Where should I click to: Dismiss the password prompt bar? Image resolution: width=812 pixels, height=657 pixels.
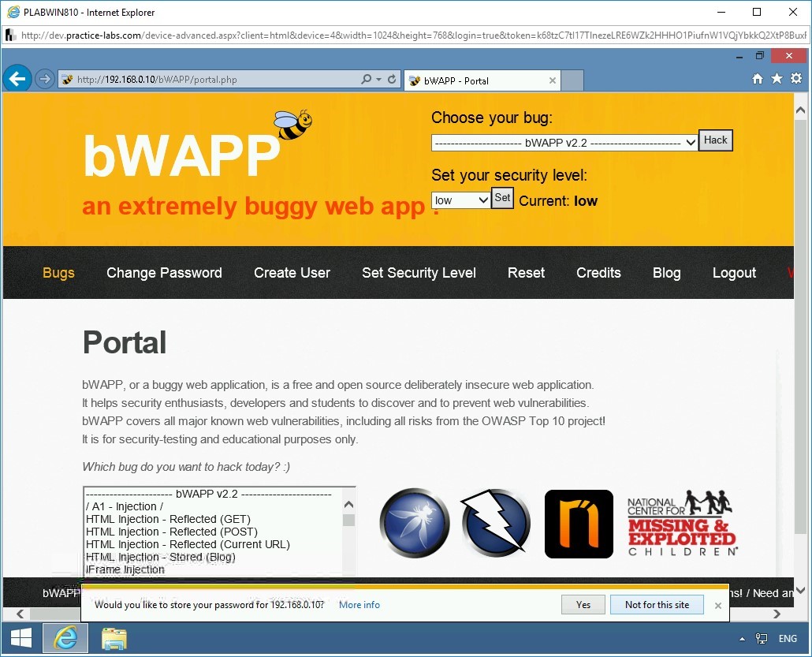click(717, 606)
